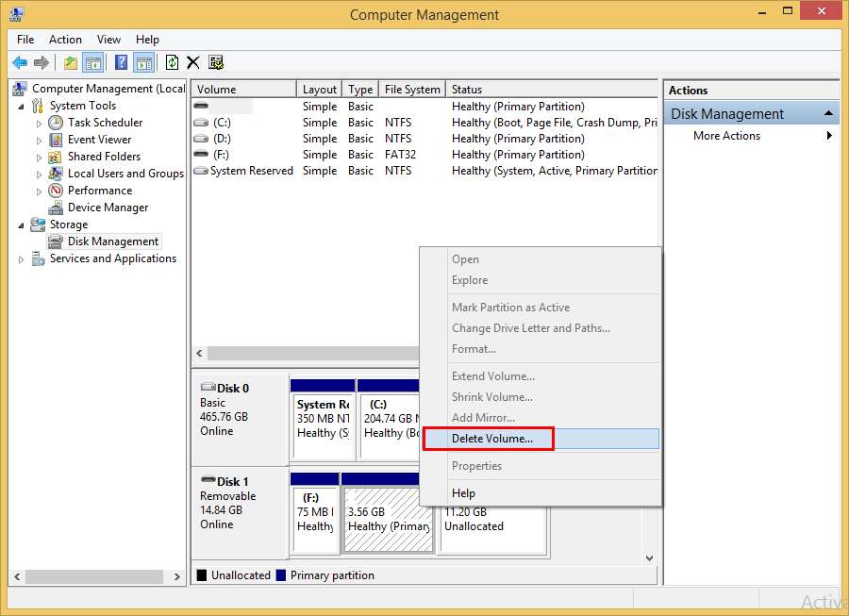The height and width of the screenshot is (616, 849).
Task: Expand the Shared Folders node
Action: point(39,158)
